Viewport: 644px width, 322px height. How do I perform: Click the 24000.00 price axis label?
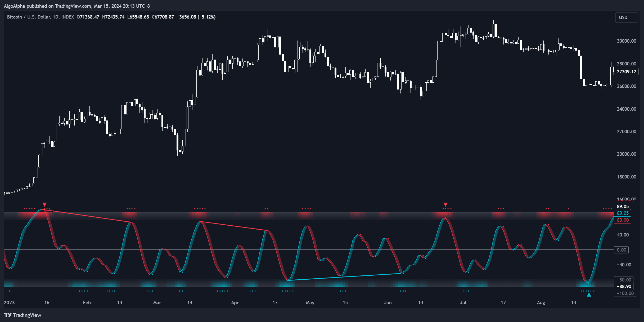pyautogui.click(x=627, y=109)
